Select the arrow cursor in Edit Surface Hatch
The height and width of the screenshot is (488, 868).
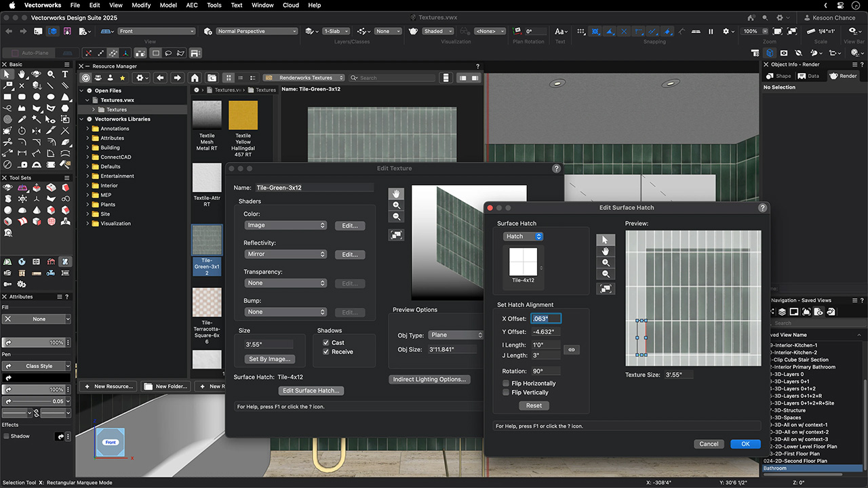point(606,240)
